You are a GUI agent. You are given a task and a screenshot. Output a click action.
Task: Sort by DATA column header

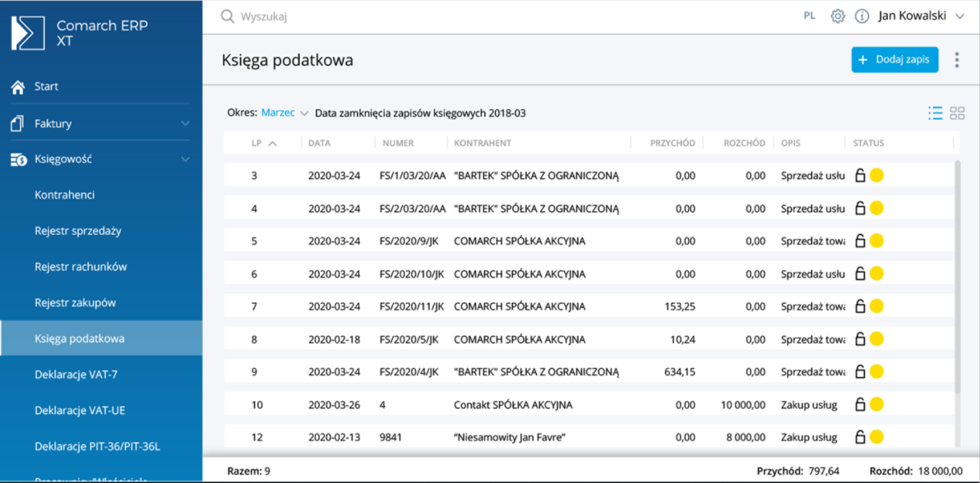(319, 143)
